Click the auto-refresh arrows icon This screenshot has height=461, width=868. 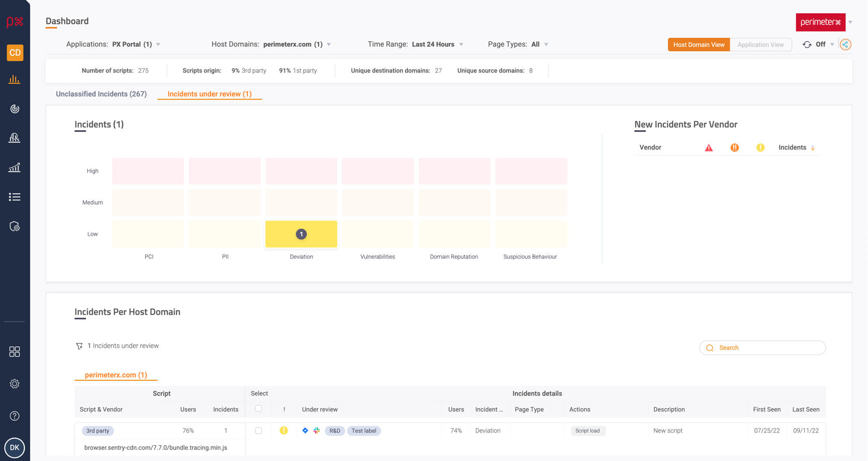(807, 44)
